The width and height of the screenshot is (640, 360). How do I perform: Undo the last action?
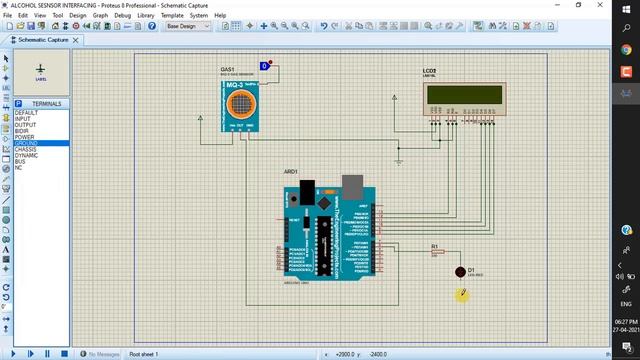324,26
